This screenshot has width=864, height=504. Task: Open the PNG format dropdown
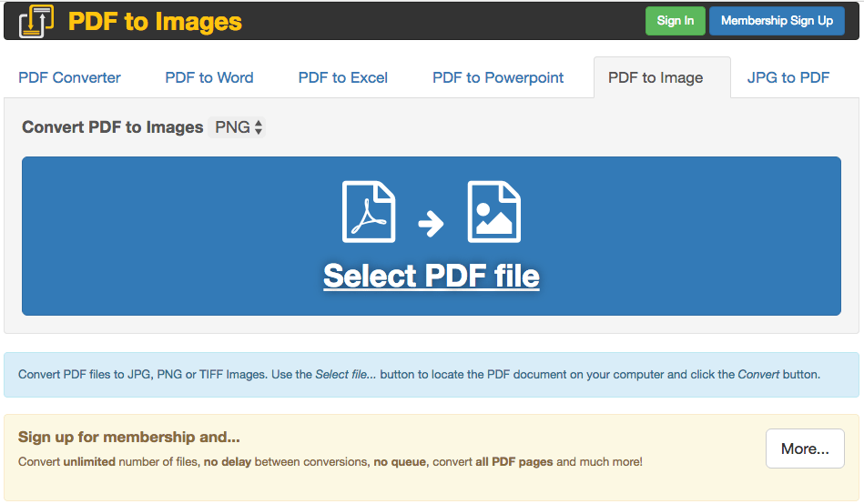[237, 127]
